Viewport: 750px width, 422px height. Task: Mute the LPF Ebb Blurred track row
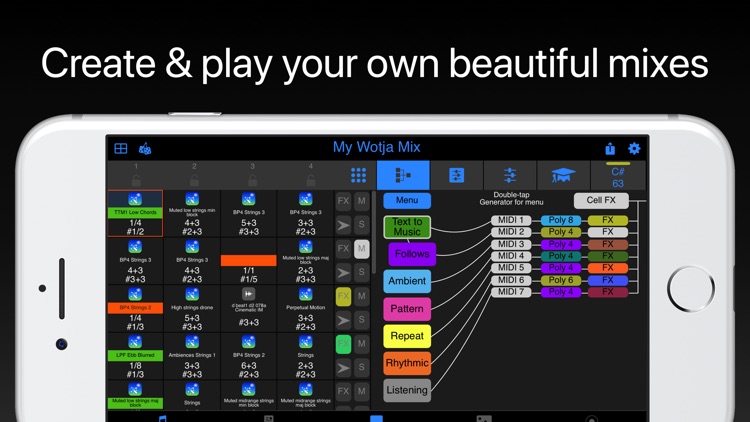click(x=362, y=344)
